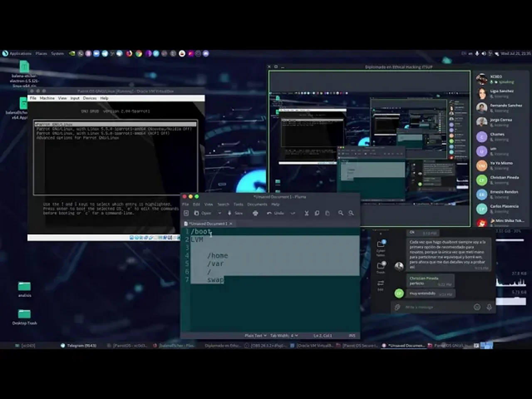Open the Devices menu in VirtualBox
Image resolution: width=532 pixels, height=399 pixels.
[89, 99]
